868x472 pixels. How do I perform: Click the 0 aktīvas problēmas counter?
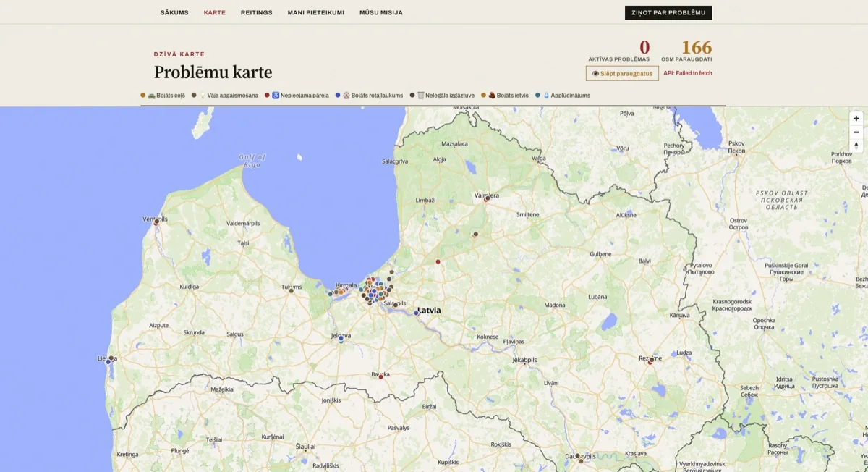(x=619, y=50)
